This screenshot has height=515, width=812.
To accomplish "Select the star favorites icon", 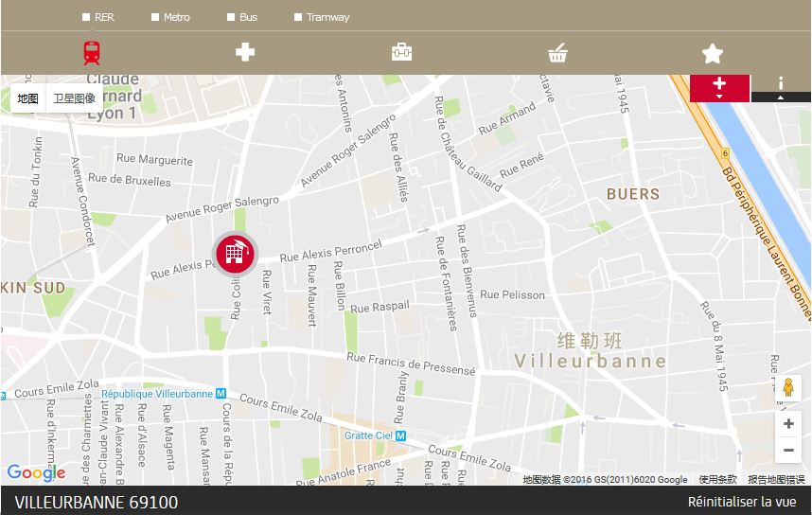I will pos(713,53).
